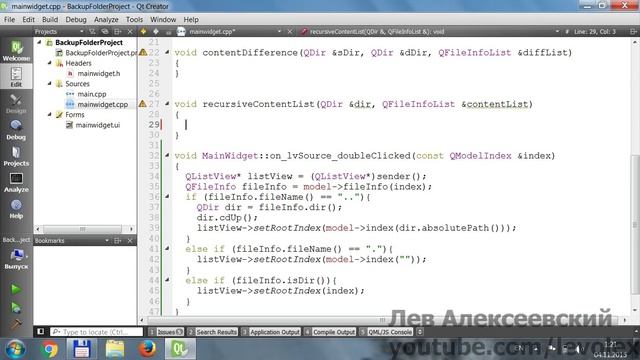Fold the if block at line 36
The image size is (640, 360).
tap(167, 196)
